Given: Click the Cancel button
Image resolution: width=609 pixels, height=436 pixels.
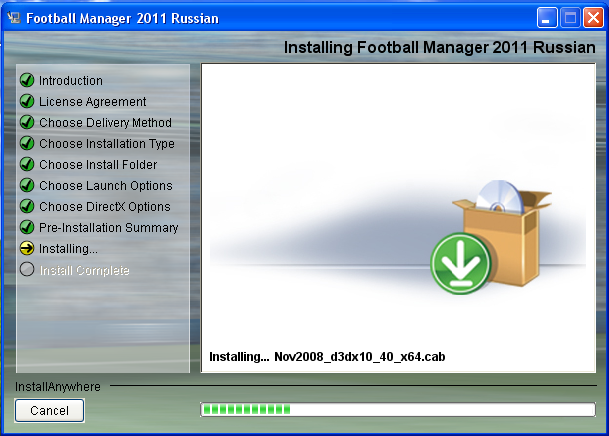Looking at the screenshot, I should click(49, 410).
